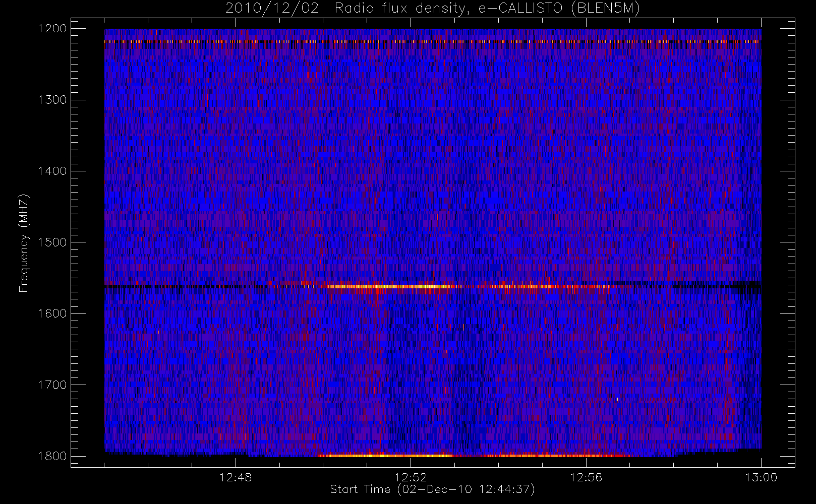Click the 13:00 time tick label
Image resolution: width=816 pixels, height=504 pixels.
click(761, 477)
